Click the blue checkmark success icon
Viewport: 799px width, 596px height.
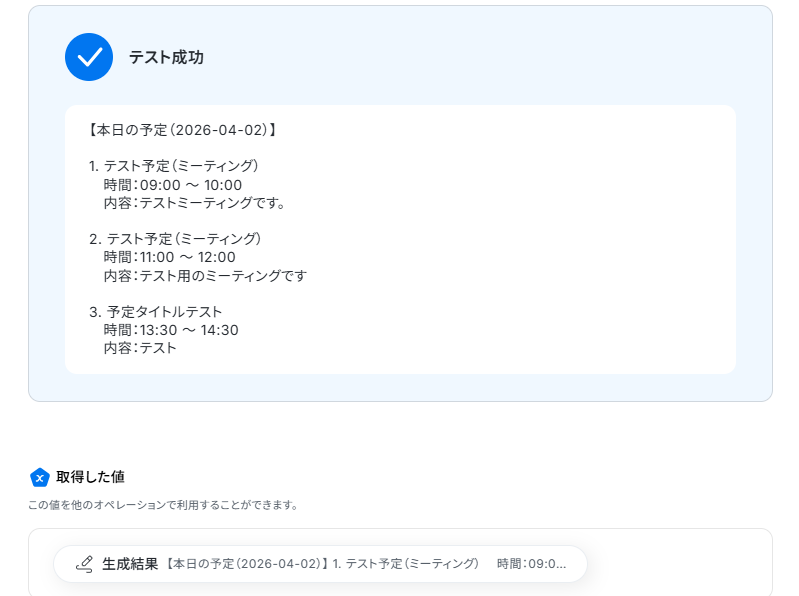pos(89,57)
